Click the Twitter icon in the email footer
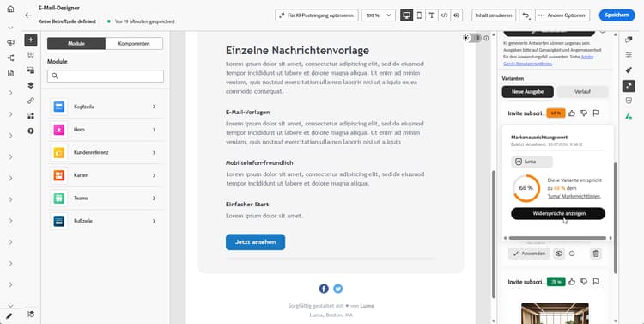 click(337, 289)
